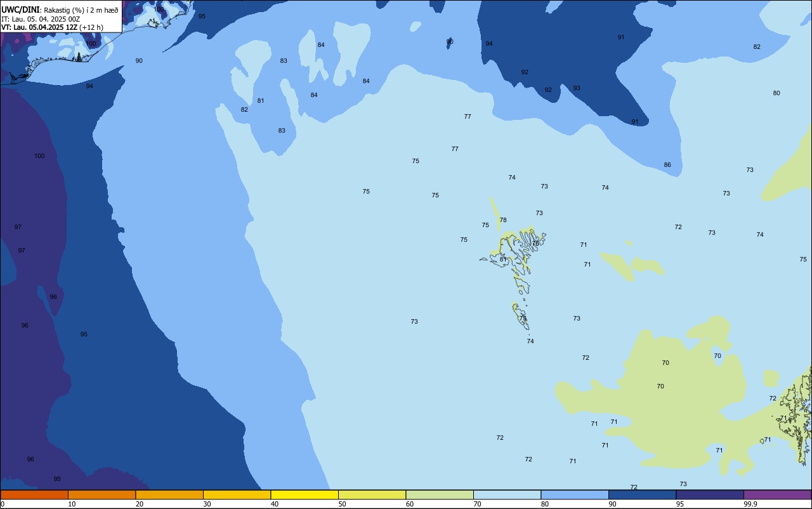Click the "Rakastig (%) í 2 m hæð" label
Image resolution: width=812 pixels, height=509 pixels.
point(81,10)
